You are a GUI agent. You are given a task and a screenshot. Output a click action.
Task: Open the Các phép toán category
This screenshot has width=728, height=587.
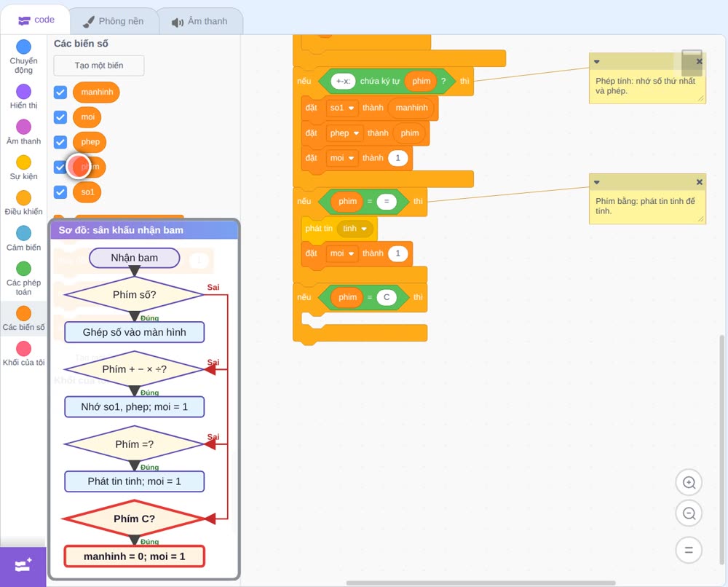tap(23, 279)
